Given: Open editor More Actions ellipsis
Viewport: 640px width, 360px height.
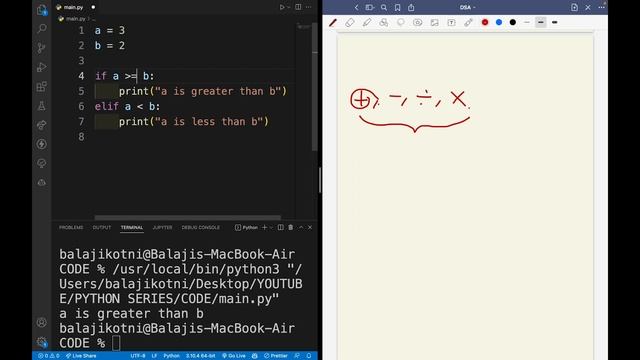Looking at the screenshot, I should point(309,7).
